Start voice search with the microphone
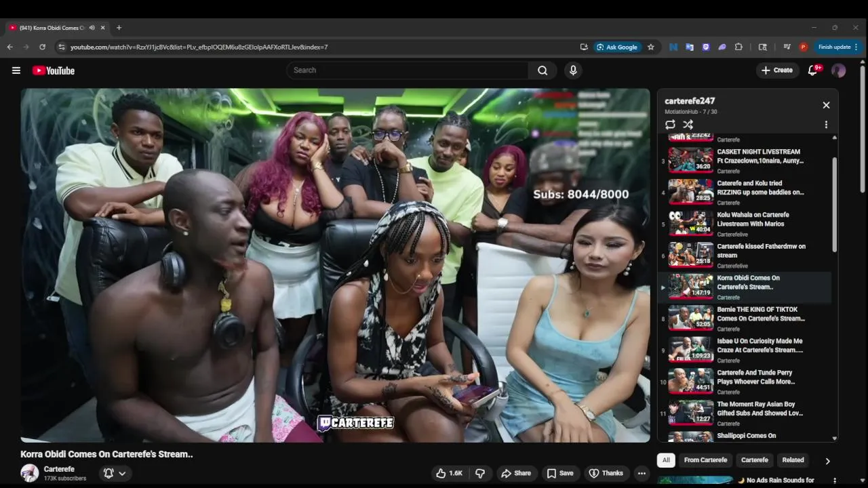868x488 pixels. click(x=573, y=70)
